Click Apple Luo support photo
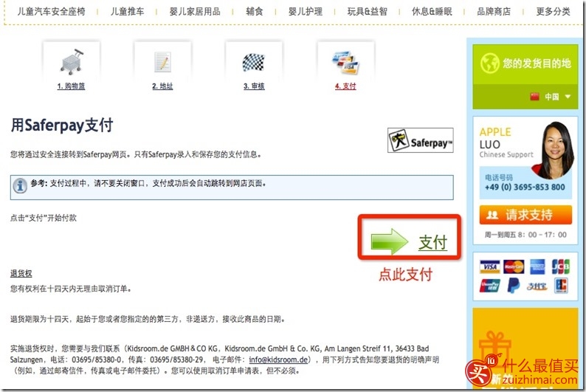The height and width of the screenshot is (392, 586). [554, 149]
